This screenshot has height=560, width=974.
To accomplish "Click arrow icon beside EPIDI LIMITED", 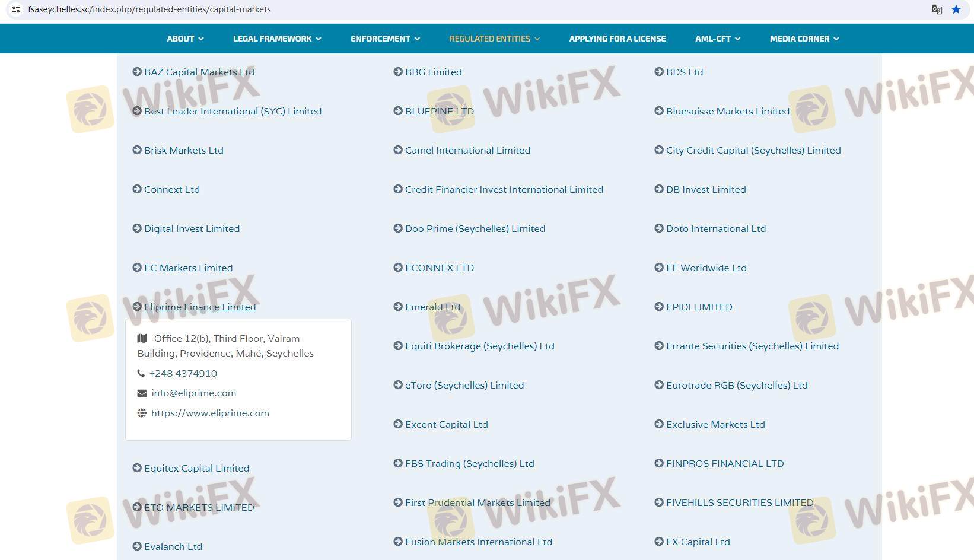I will point(659,307).
